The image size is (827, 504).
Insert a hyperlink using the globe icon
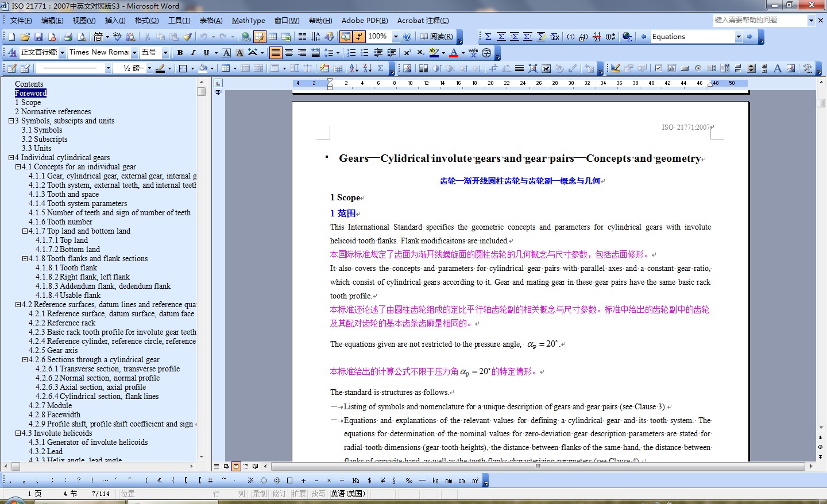click(246, 37)
